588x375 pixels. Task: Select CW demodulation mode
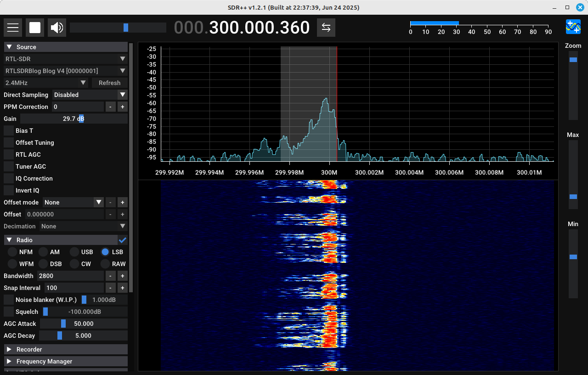coord(74,264)
